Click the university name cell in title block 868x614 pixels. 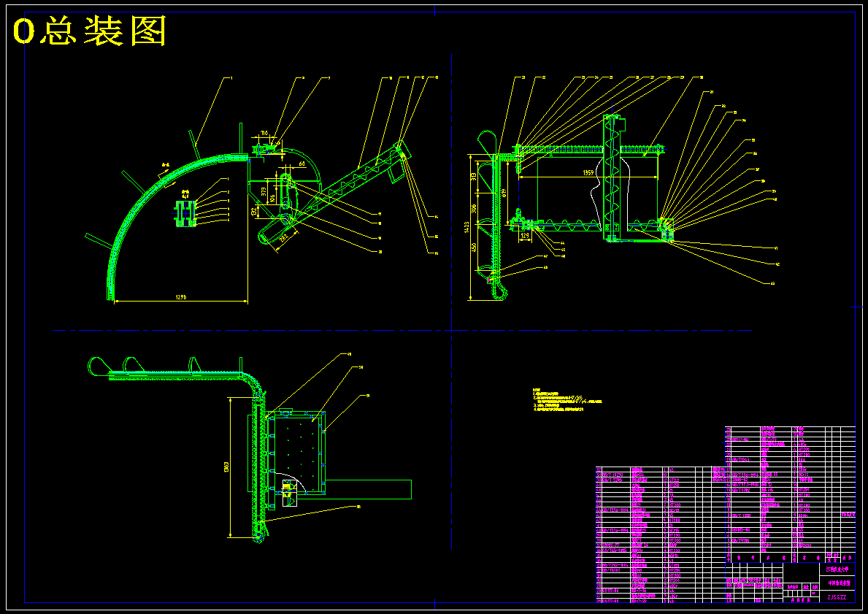click(837, 569)
